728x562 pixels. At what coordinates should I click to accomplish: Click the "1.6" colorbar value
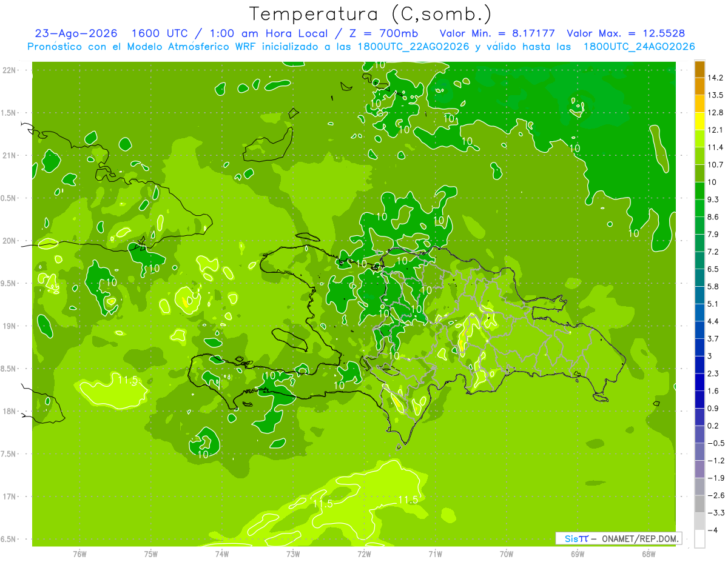click(x=713, y=391)
